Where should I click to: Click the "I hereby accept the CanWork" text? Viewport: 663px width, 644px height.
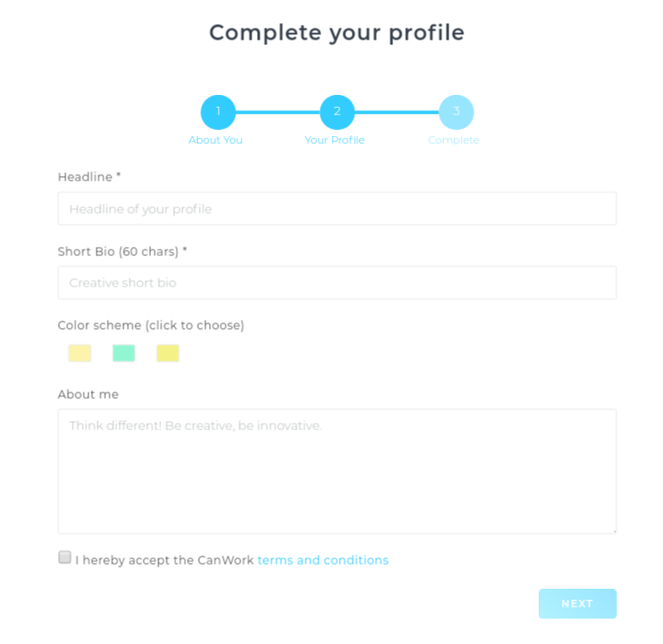(164, 560)
